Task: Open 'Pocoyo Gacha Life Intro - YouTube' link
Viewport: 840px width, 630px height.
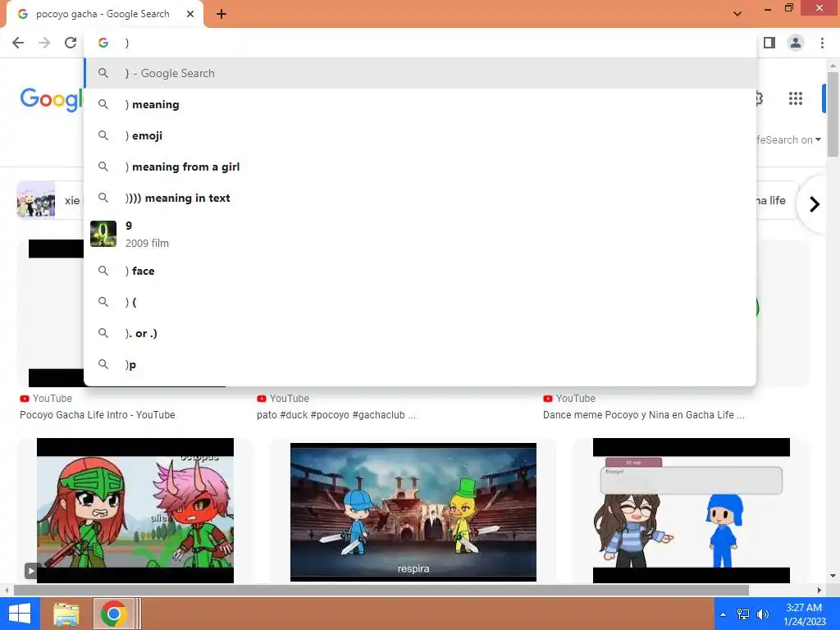Action: [98, 414]
